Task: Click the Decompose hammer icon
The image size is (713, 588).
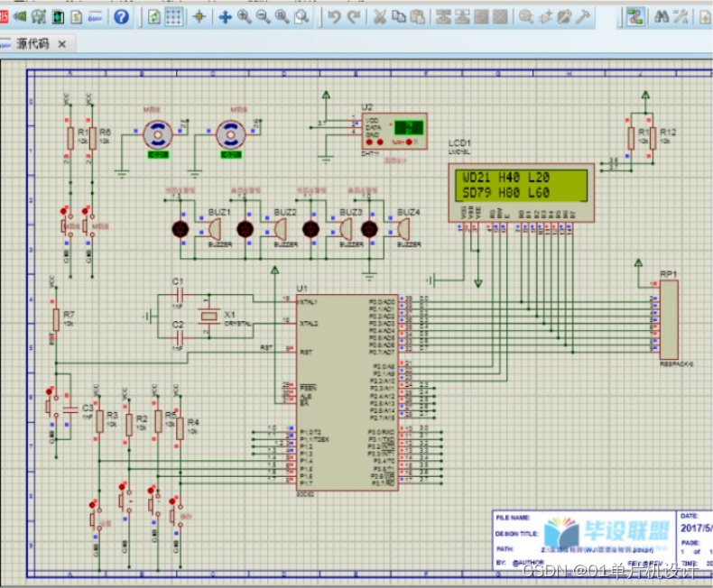Action: pyautogui.click(x=583, y=17)
